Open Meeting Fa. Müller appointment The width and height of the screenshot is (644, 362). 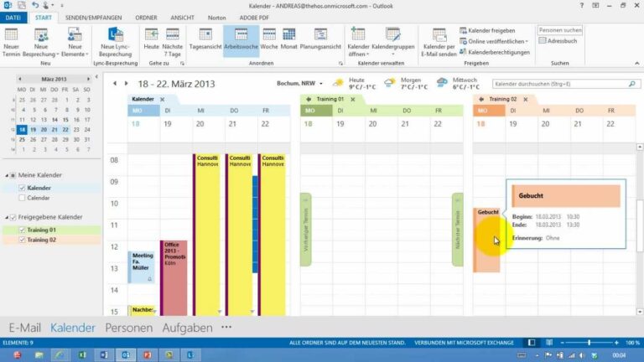pyautogui.click(x=141, y=266)
